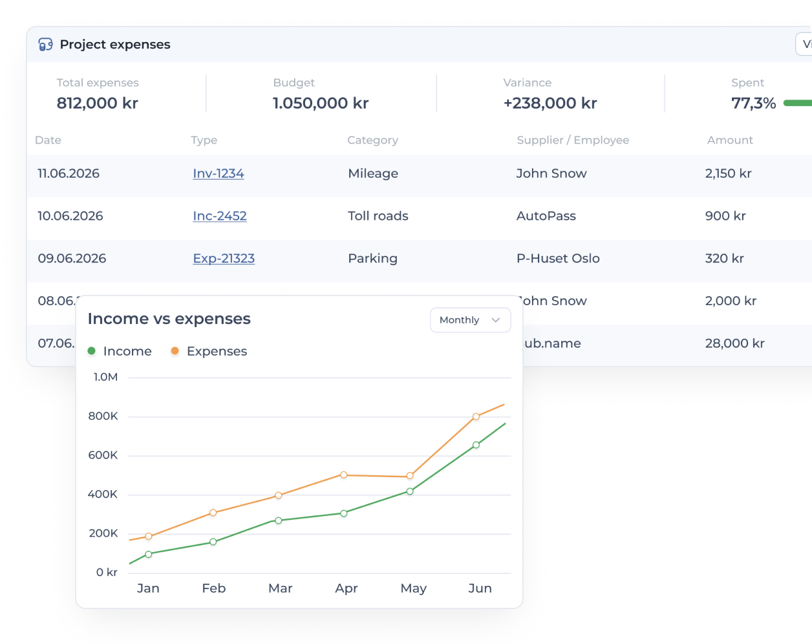812x644 pixels.
Task: Click the Apr expenses data point
Action: click(344, 475)
